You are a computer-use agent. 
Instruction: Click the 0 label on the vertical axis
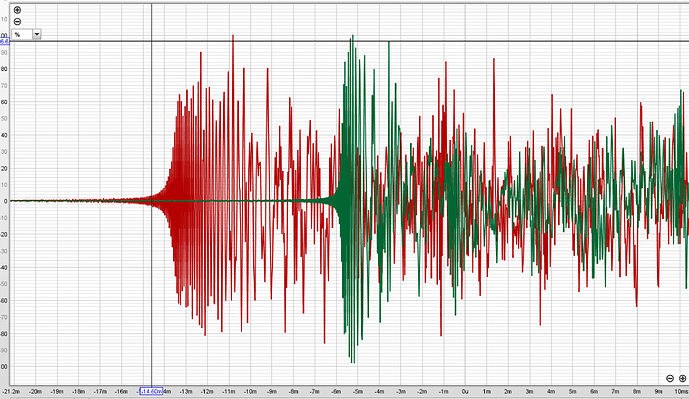coord(6,201)
